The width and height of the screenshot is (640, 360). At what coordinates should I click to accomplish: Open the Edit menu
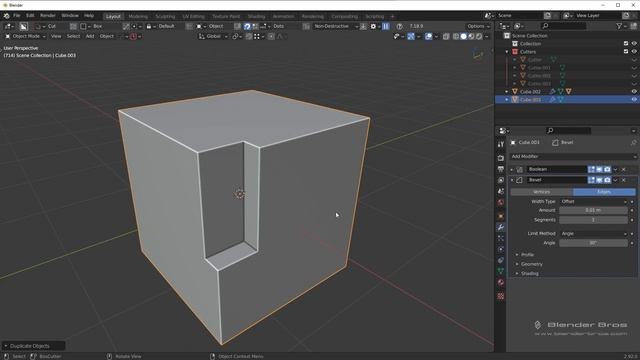[x=30, y=16]
